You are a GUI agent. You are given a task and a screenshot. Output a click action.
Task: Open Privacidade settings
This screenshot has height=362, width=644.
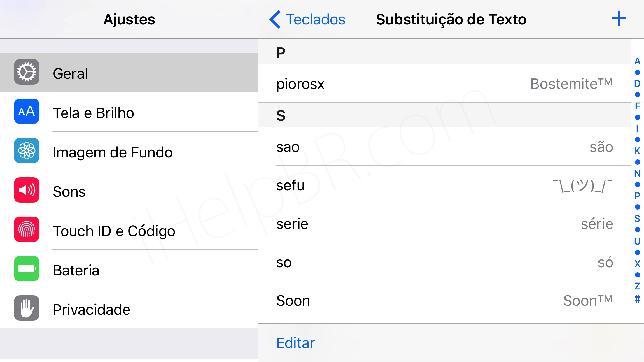click(x=92, y=310)
